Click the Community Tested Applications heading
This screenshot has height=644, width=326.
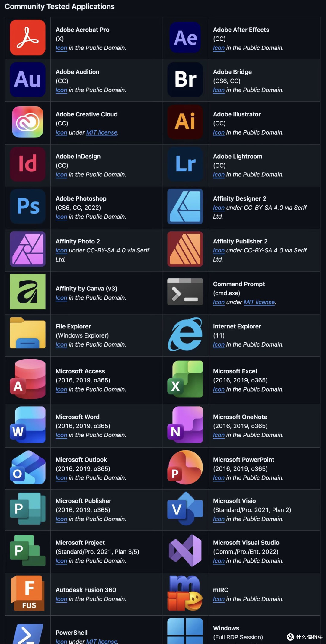(60, 6)
